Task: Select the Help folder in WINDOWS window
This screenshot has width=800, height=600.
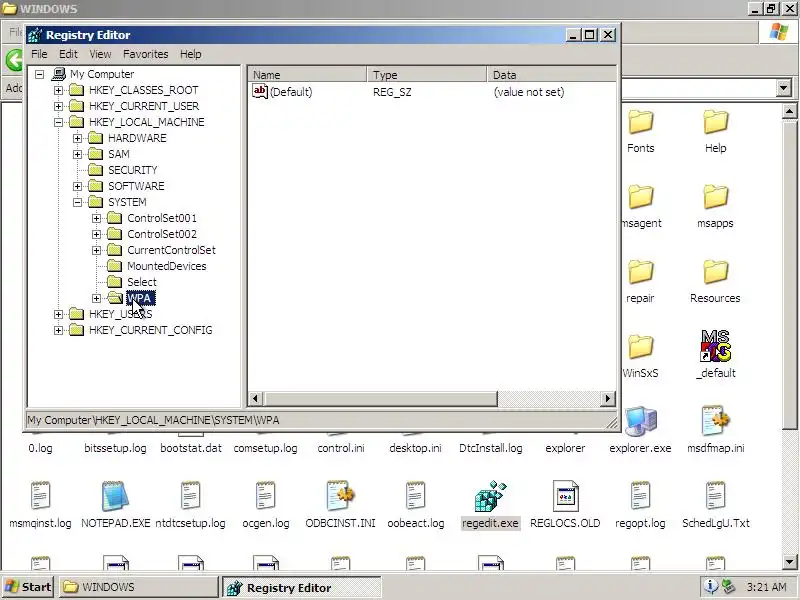Action: click(715, 122)
